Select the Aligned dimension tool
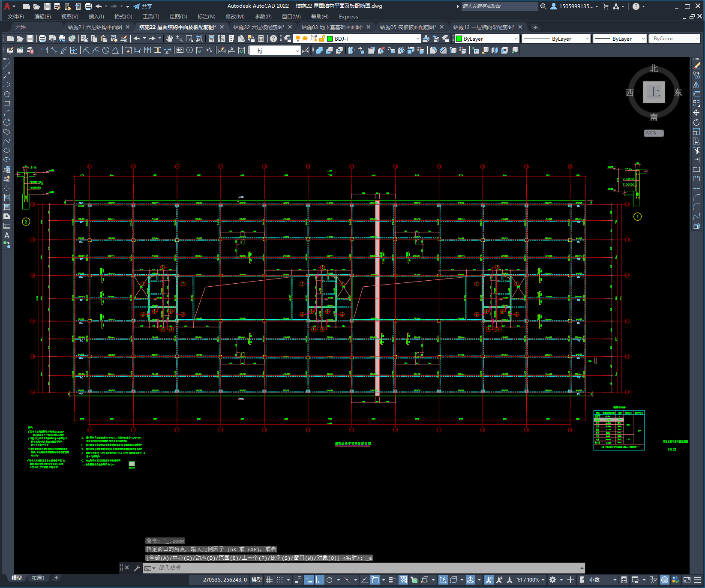705x588 pixels. click(54, 50)
